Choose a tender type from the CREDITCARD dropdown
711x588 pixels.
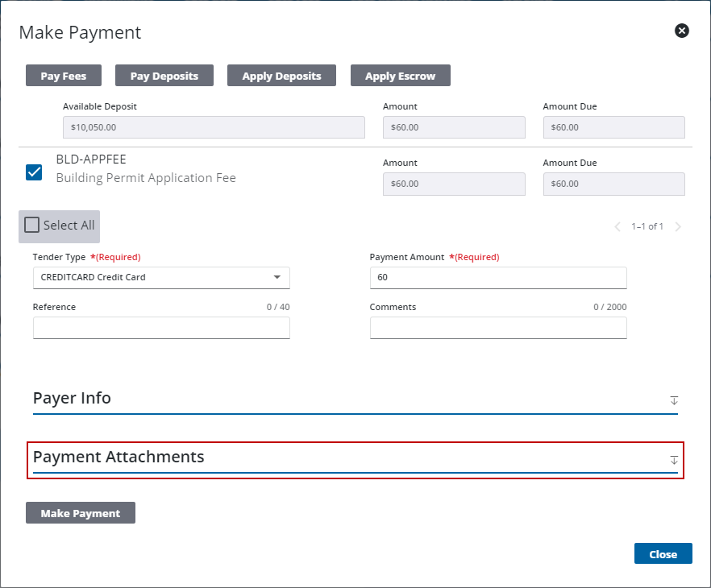(x=161, y=277)
